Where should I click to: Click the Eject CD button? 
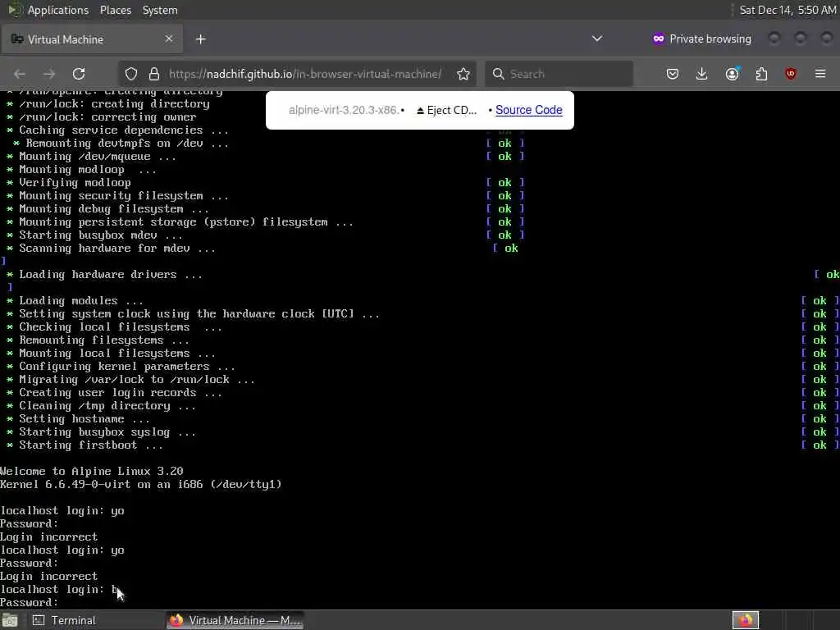click(447, 110)
